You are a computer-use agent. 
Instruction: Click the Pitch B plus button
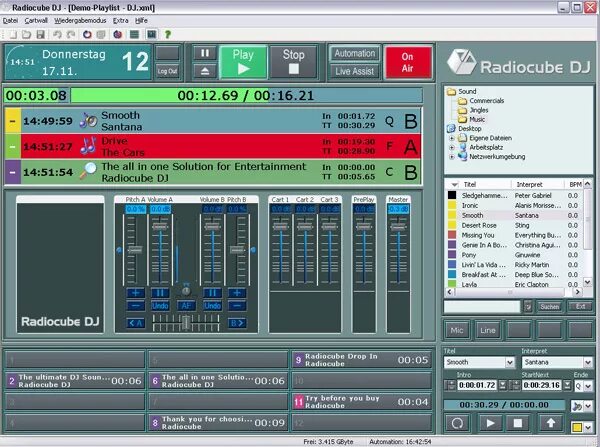(x=237, y=293)
